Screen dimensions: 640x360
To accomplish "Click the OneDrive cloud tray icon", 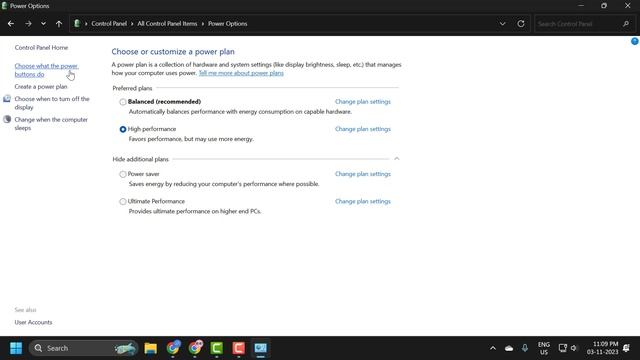I will [509, 348].
